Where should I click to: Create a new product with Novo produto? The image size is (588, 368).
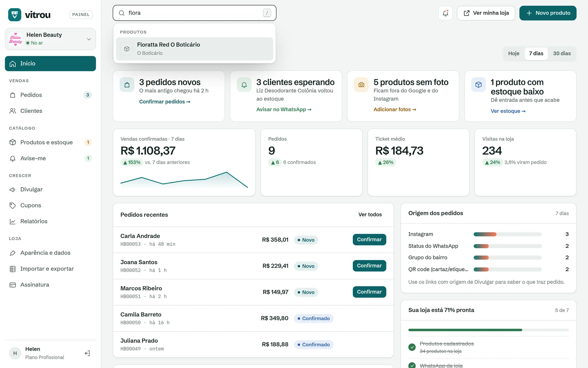548,13
